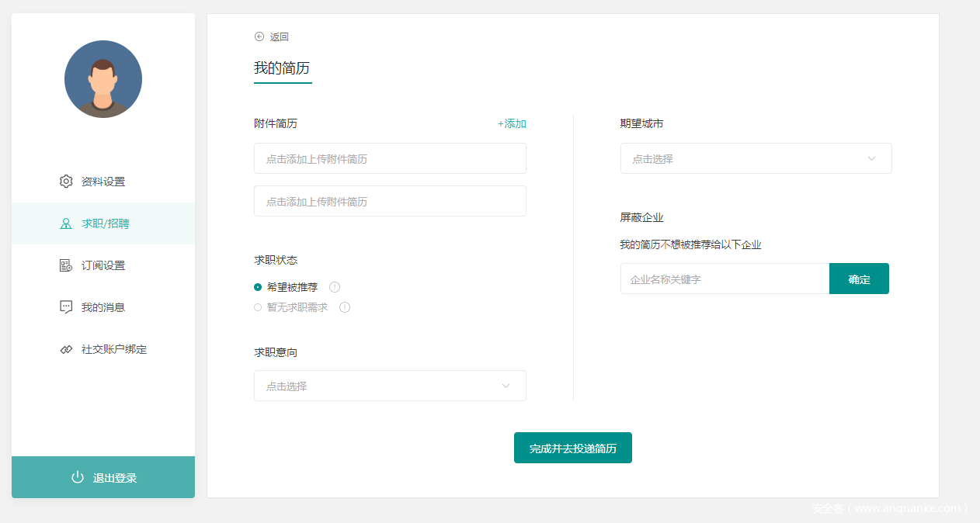Screen dimensions: 980x523
Task: Click info icon next to 暂无求职需求
Action: pyautogui.click(x=345, y=307)
